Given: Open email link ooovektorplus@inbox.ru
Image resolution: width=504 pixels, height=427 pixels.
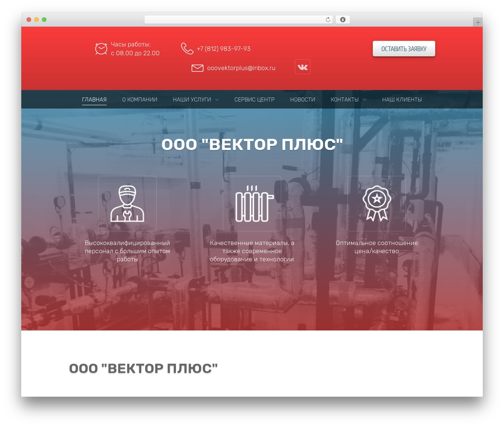Looking at the screenshot, I should [x=241, y=68].
